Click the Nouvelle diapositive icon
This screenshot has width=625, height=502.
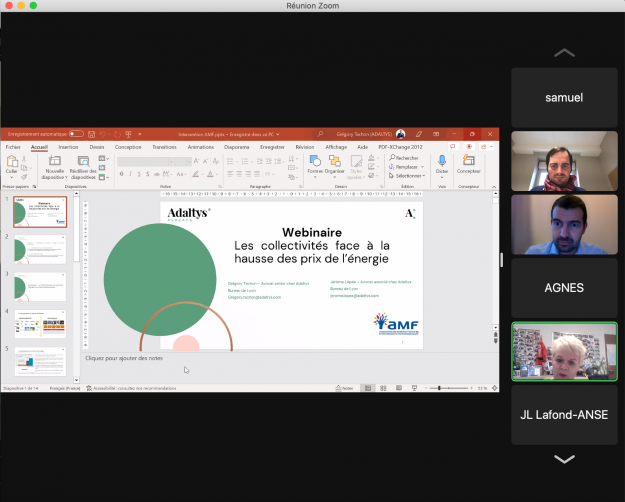tap(54, 162)
